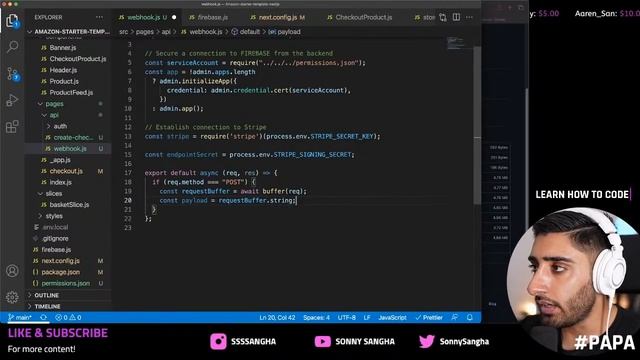Open the create-chec... file in api folder
This screenshot has width=640, height=360.
(73, 138)
